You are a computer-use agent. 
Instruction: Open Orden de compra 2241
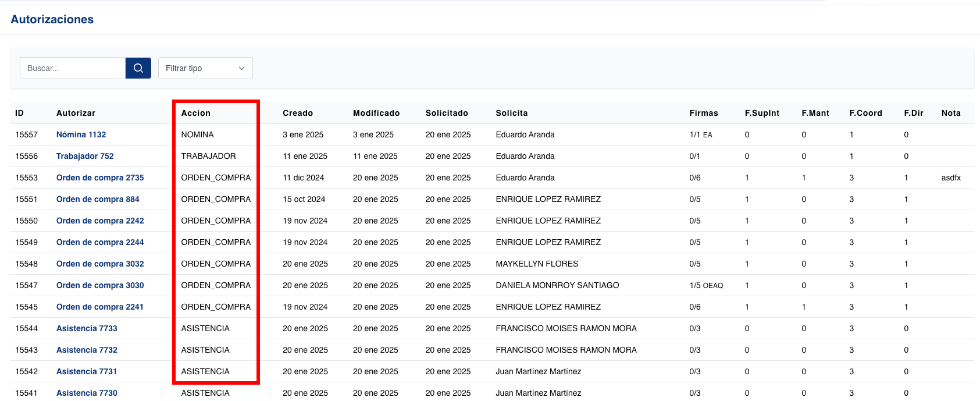pyautogui.click(x=100, y=307)
